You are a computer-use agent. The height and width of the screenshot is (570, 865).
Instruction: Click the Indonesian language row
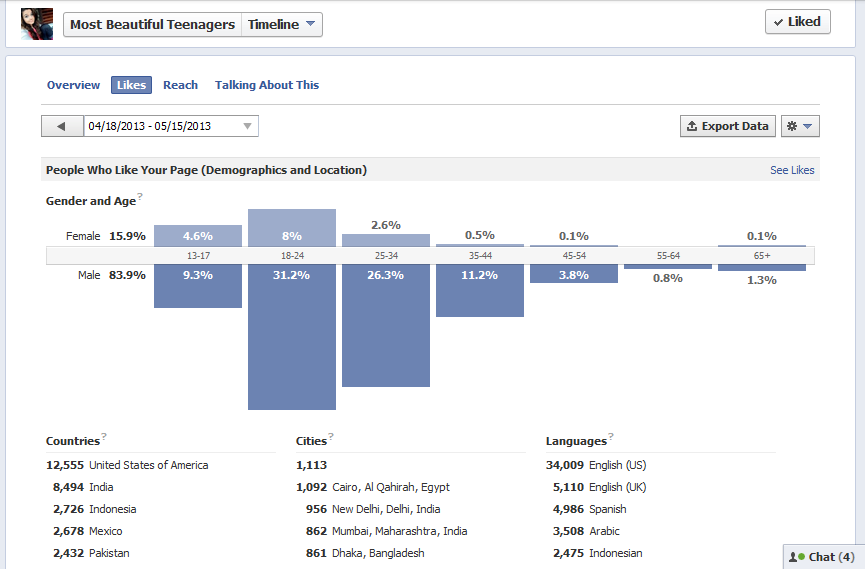coord(597,553)
